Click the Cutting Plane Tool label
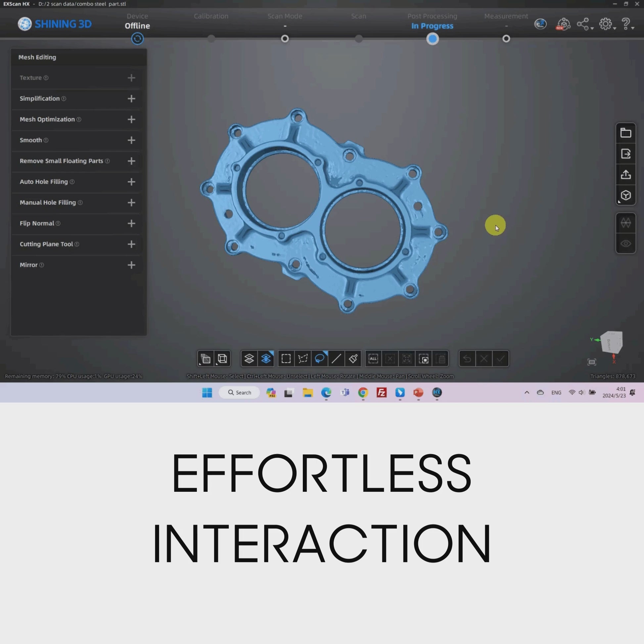644x644 pixels. point(46,244)
